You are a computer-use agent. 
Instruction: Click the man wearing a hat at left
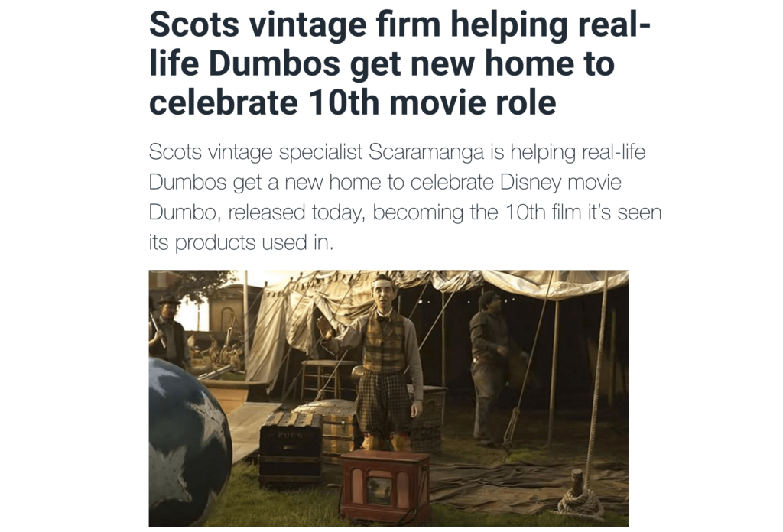167,329
